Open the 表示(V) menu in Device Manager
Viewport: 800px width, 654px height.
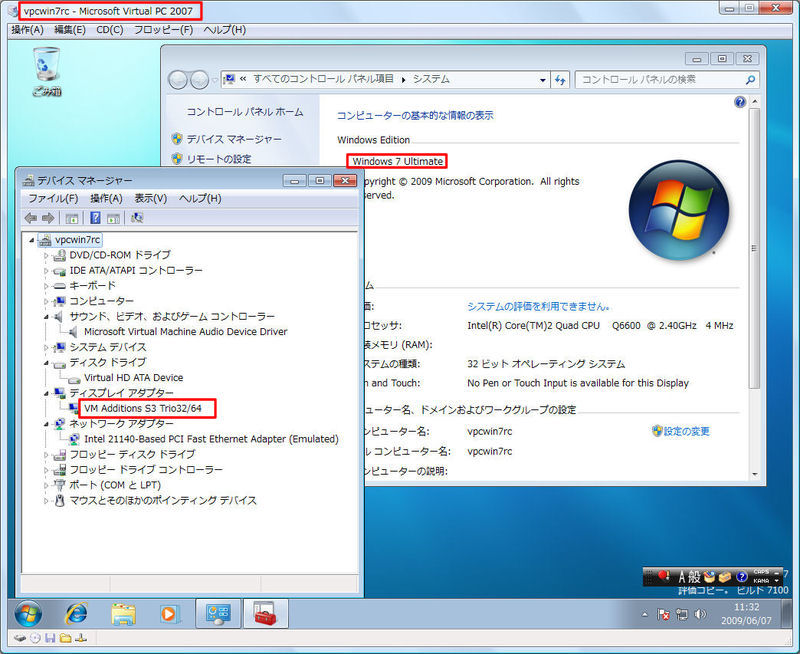pos(151,198)
